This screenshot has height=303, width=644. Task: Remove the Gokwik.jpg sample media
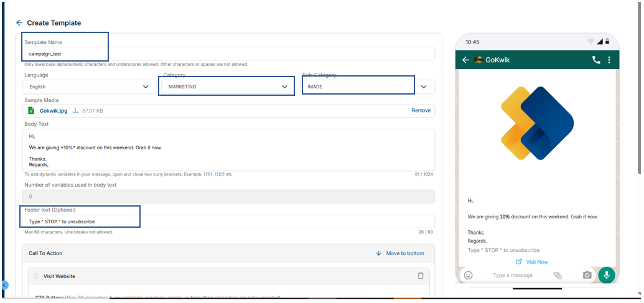[421, 111]
